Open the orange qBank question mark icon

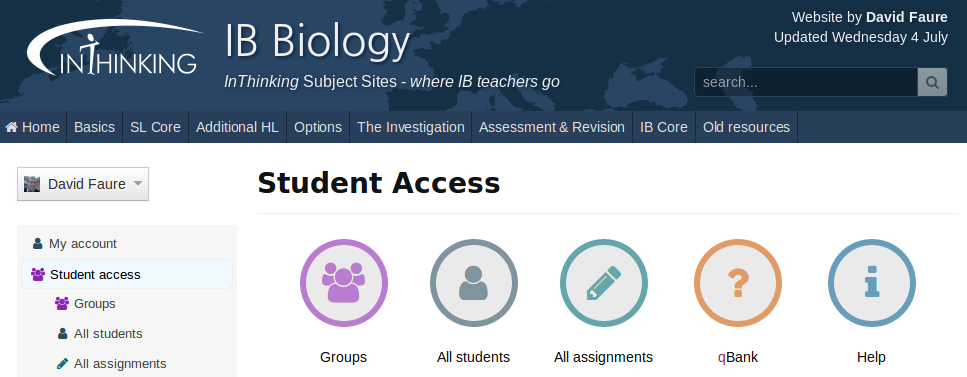(x=738, y=283)
